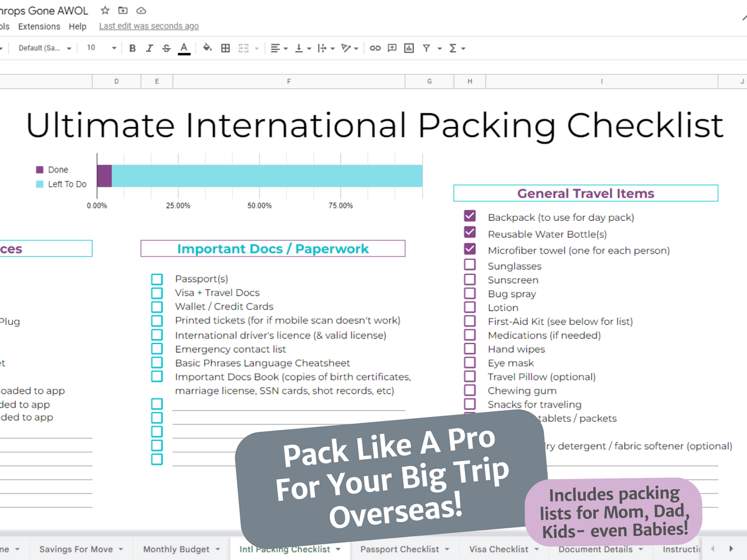
Task: Check the Passport(s) checkbox
Action: point(157,279)
